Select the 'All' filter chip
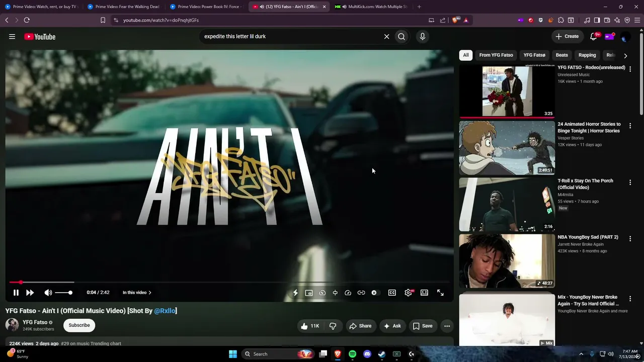 (466, 55)
